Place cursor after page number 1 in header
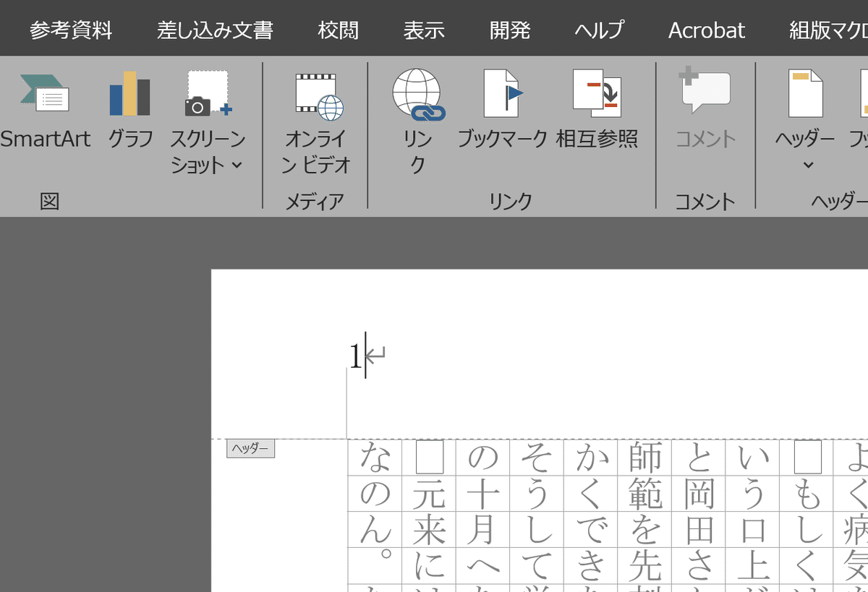868x592 pixels. (x=365, y=355)
